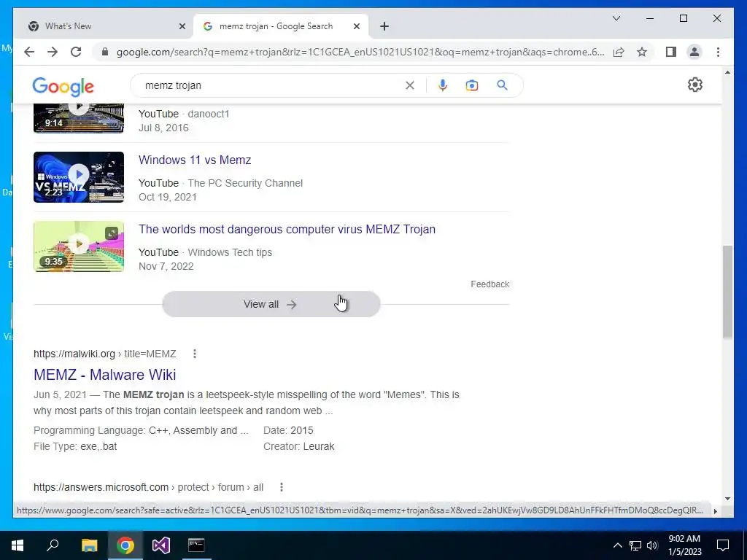Open the Windows Start menu
The image size is (747, 560).
pyautogui.click(x=18, y=545)
